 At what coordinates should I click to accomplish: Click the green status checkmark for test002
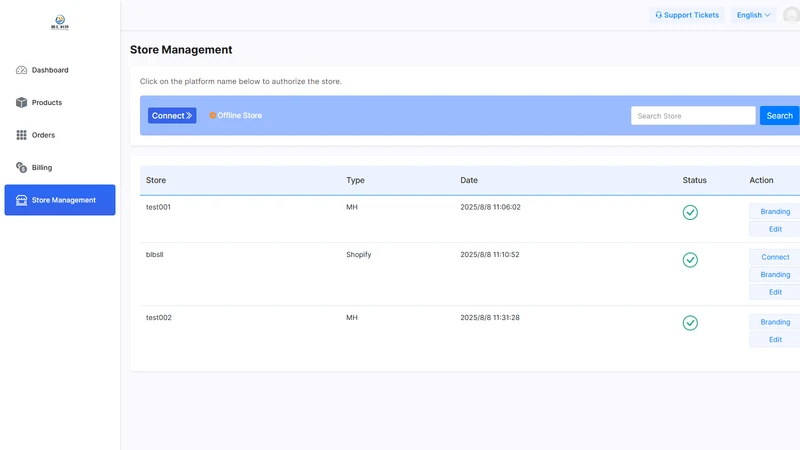click(x=690, y=322)
